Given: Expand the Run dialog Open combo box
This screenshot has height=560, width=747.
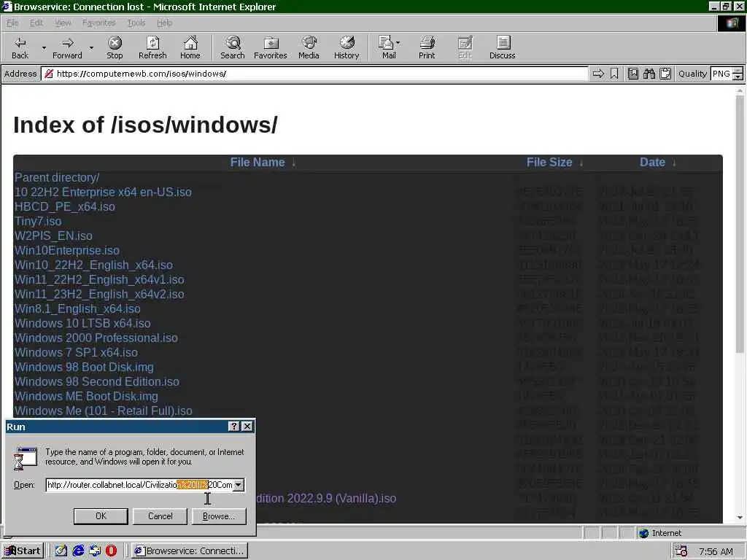Looking at the screenshot, I should pyautogui.click(x=239, y=485).
